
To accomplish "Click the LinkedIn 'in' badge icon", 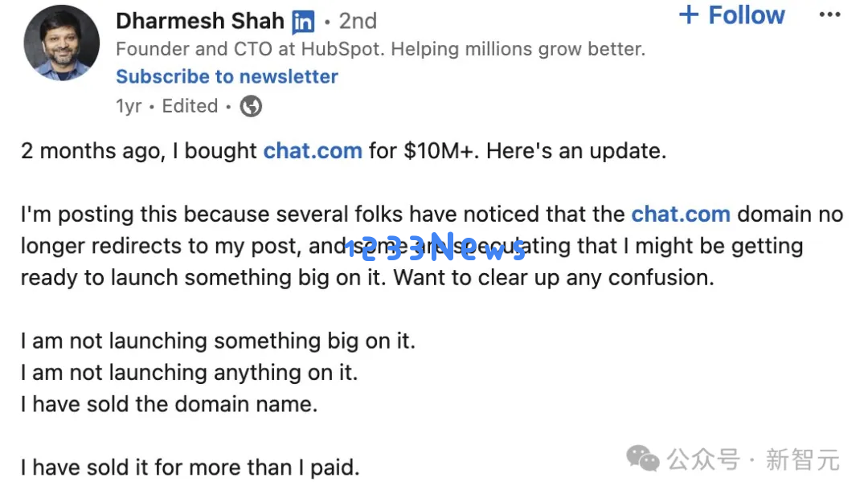I will (x=303, y=22).
